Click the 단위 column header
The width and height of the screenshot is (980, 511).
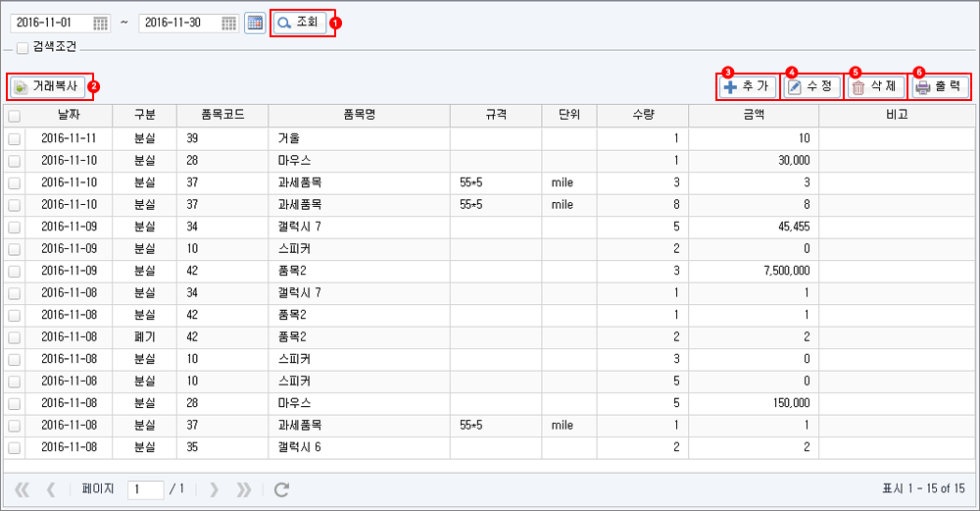click(569, 115)
